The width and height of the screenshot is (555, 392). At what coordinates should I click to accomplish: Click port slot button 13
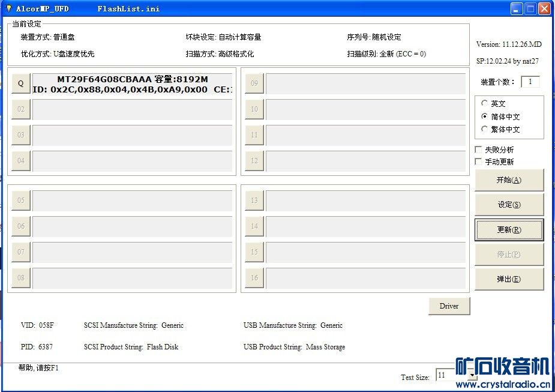coord(254,201)
